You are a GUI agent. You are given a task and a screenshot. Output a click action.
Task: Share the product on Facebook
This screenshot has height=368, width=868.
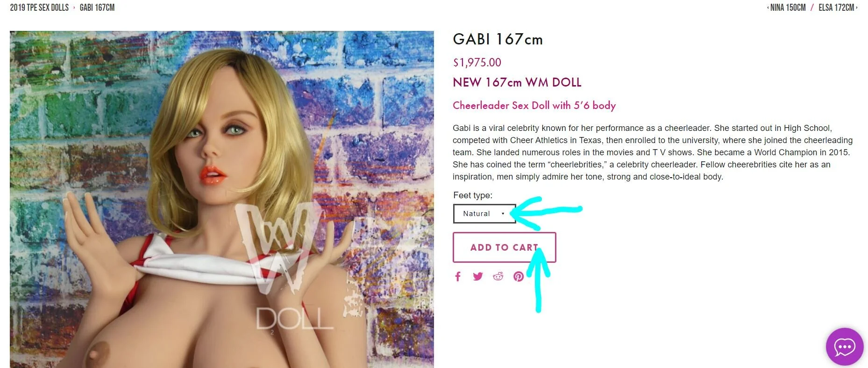point(458,276)
